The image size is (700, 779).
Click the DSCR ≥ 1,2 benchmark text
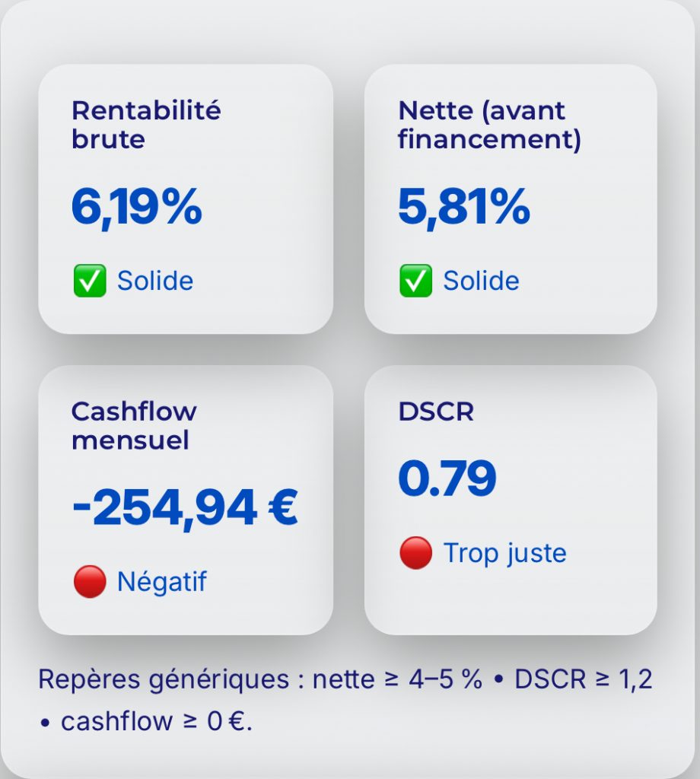click(x=584, y=679)
